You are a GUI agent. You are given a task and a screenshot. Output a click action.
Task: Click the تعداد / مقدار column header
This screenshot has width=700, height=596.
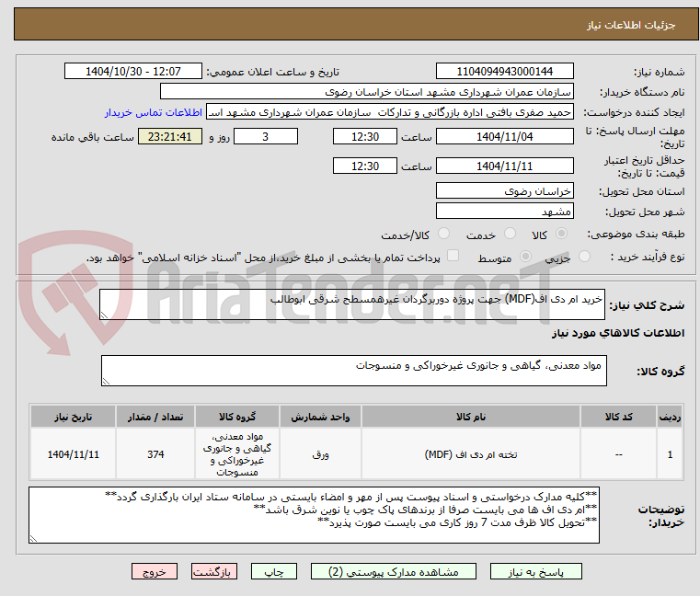coord(155,417)
